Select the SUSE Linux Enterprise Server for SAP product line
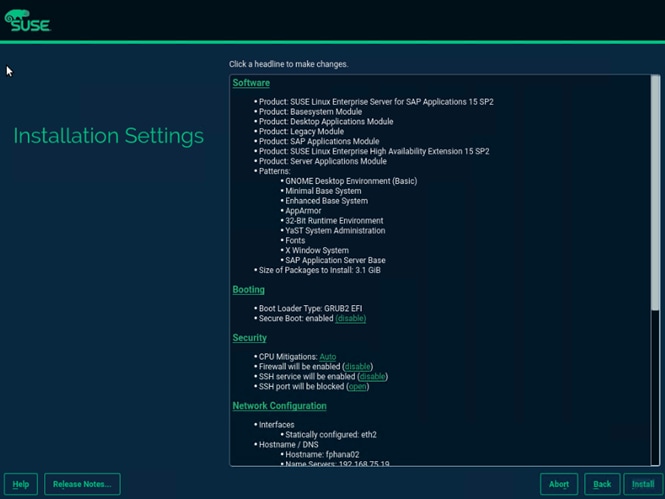 point(376,102)
